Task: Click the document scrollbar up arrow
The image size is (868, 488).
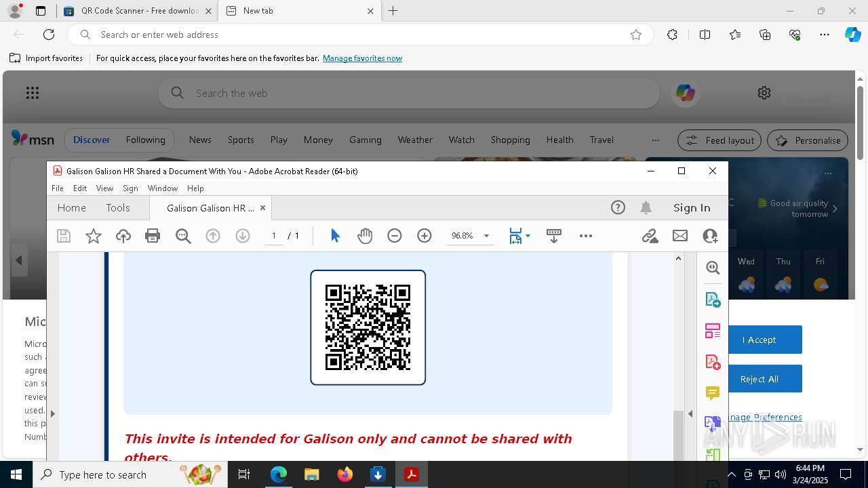Action: point(678,258)
